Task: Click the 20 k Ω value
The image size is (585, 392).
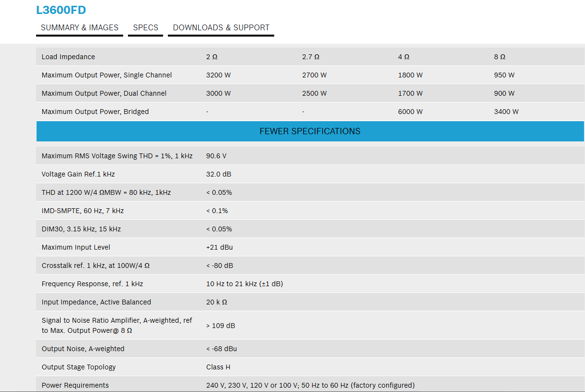Action: [216, 302]
